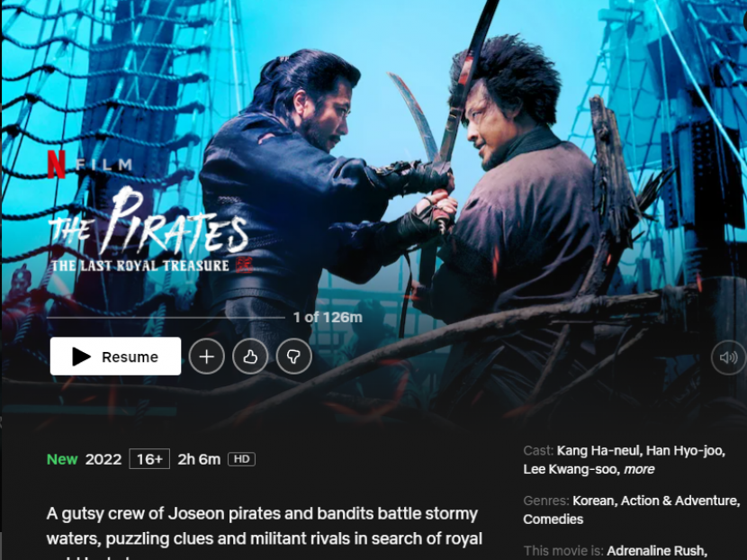Open the Adrenaline Rush mood tag

coord(656,551)
